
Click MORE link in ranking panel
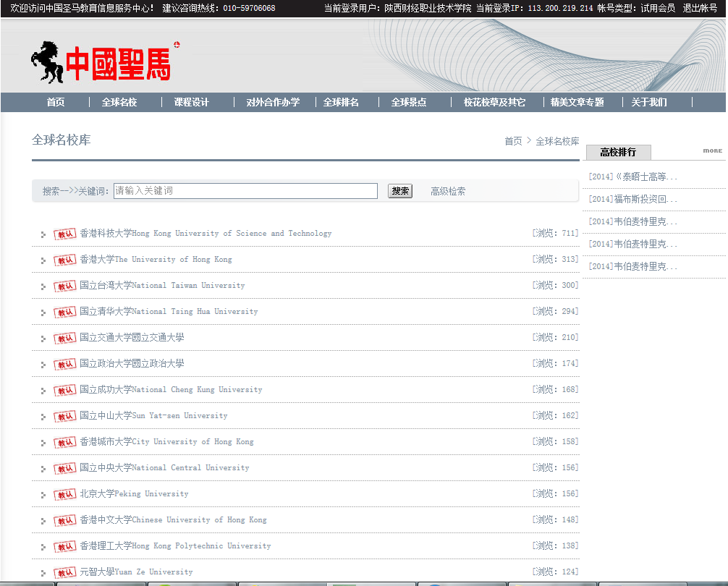coord(712,150)
